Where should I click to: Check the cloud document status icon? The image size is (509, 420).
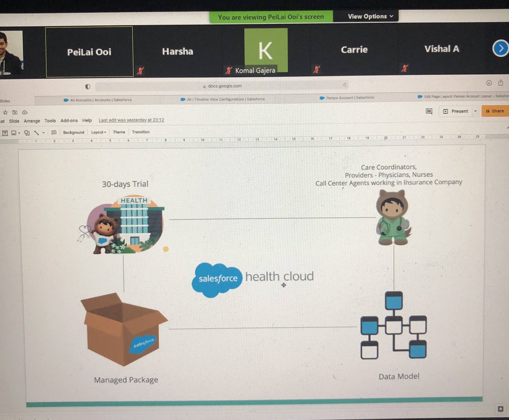click(x=25, y=112)
